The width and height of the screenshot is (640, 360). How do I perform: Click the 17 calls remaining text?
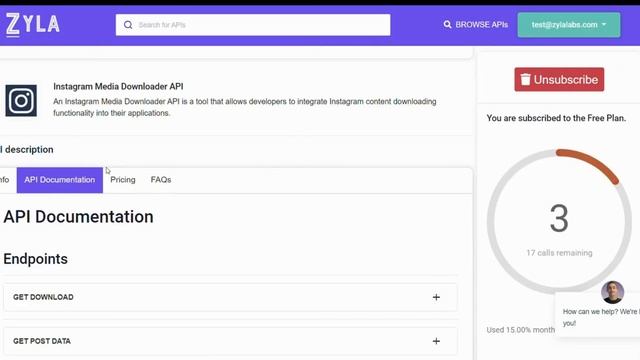(559, 253)
